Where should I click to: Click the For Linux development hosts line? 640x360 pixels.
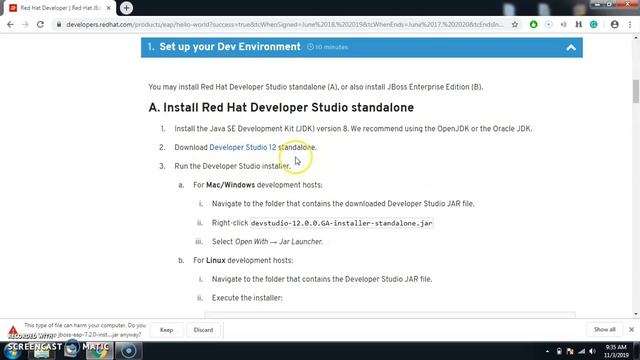(243, 260)
